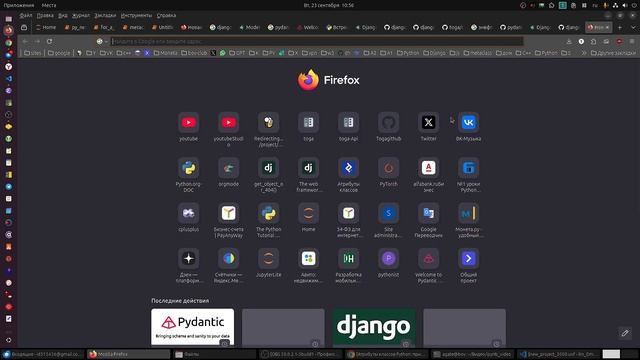Image resolution: width=640 pixels, height=360 pixels.
Task: Open the Downloads panel icon
Action: point(569,42)
